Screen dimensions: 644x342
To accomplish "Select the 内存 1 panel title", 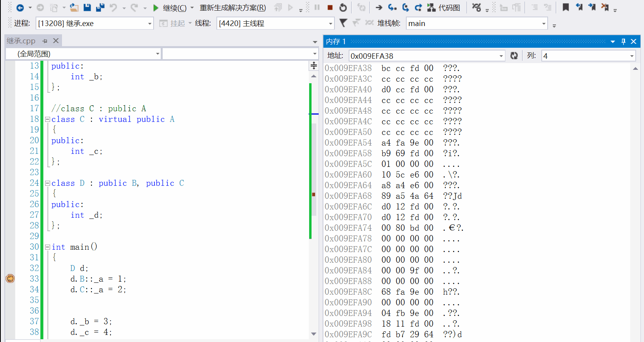I will click(336, 41).
